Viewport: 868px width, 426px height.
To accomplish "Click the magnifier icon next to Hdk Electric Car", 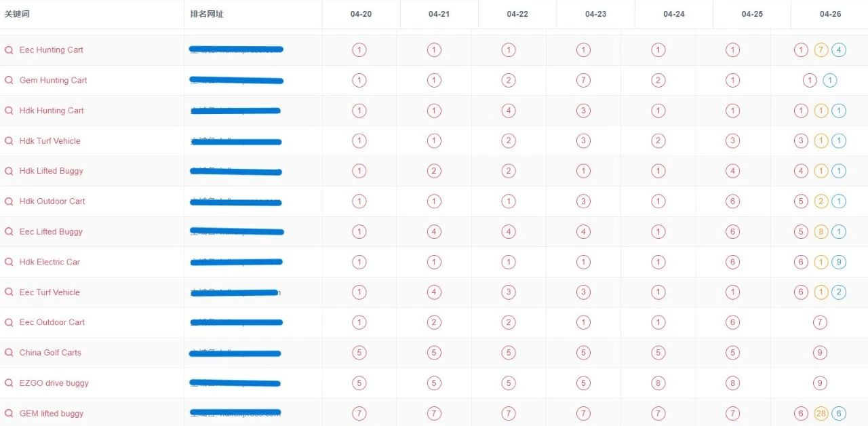I will coord(9,262).
